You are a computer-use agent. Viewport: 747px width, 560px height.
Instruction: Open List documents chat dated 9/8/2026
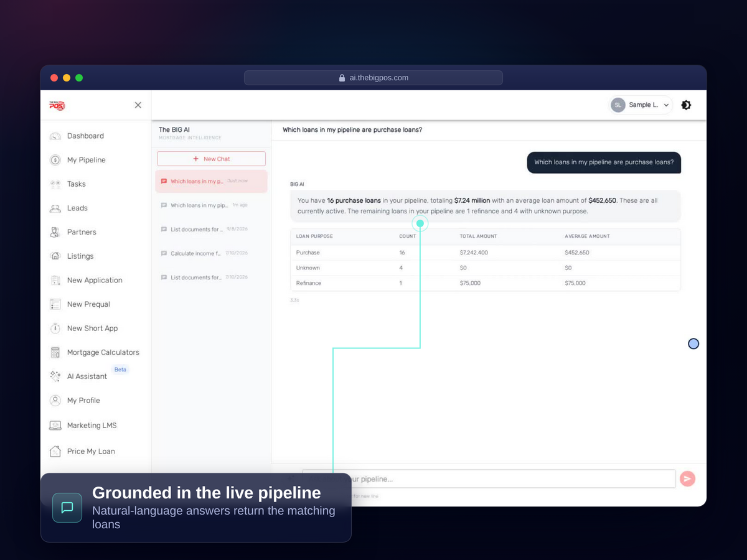point(212,230)
